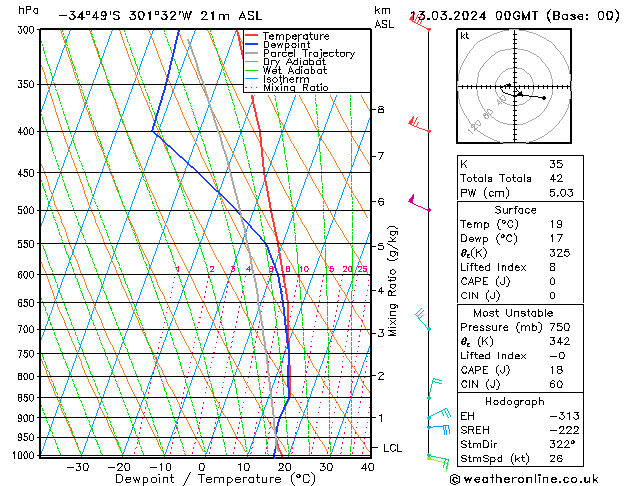629x486 pixels.
Task: Click the 500 hPa pressure axis label
Action: 27,211
